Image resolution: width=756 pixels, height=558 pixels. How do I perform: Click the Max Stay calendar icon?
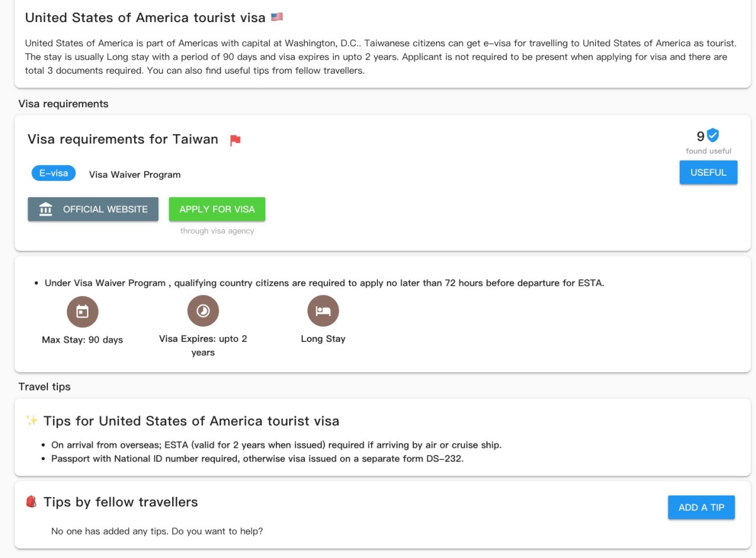[x=83, y=311]
